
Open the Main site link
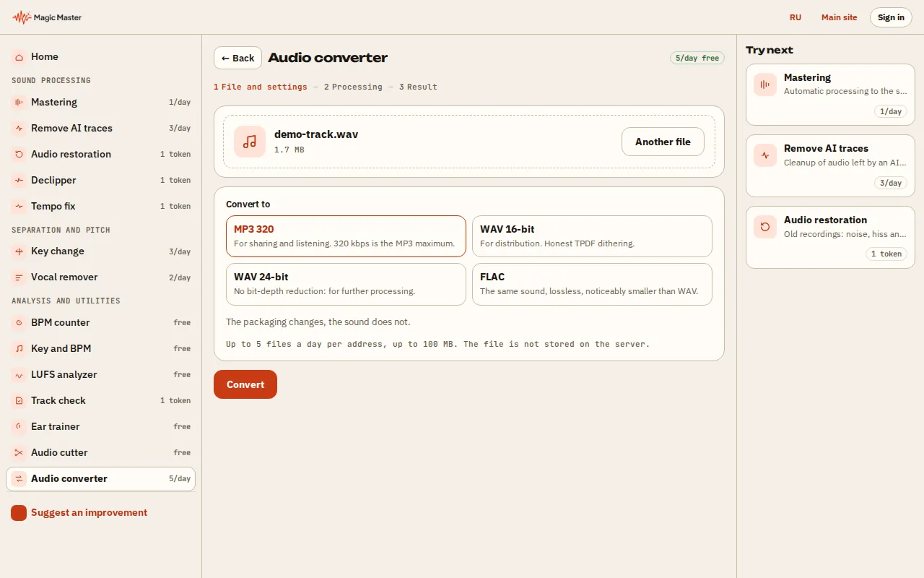pos(840,17)
